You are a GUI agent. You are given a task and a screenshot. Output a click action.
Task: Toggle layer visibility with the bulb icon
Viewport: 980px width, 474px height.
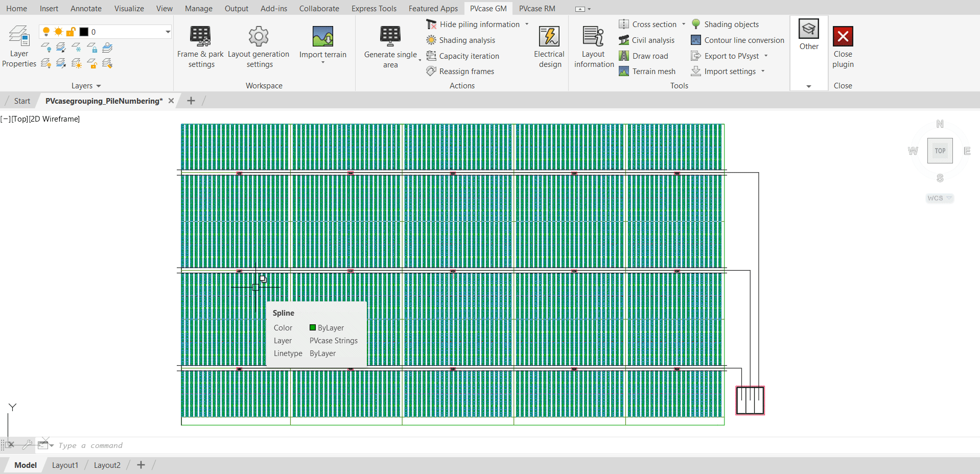pos(46,31)
